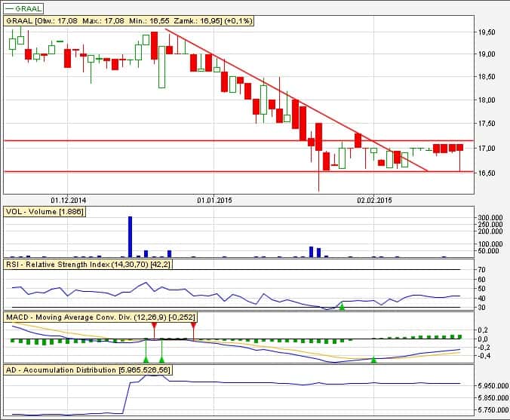The width and height of the screenshot is (510, 420).
Task: Click the green buy arrow on RSI panel
Action: coord(342,306)
